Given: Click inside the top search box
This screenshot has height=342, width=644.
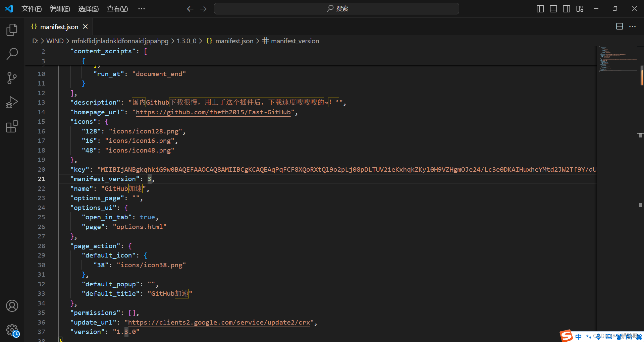Looking at the screenshot, I should tap(336, 9).
